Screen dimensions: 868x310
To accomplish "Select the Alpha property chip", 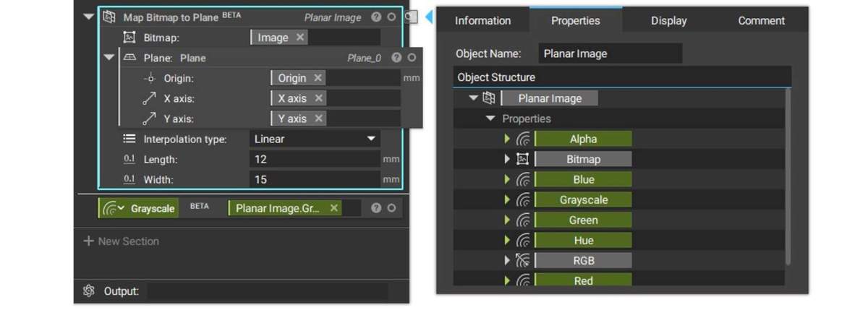I will 583,139.
